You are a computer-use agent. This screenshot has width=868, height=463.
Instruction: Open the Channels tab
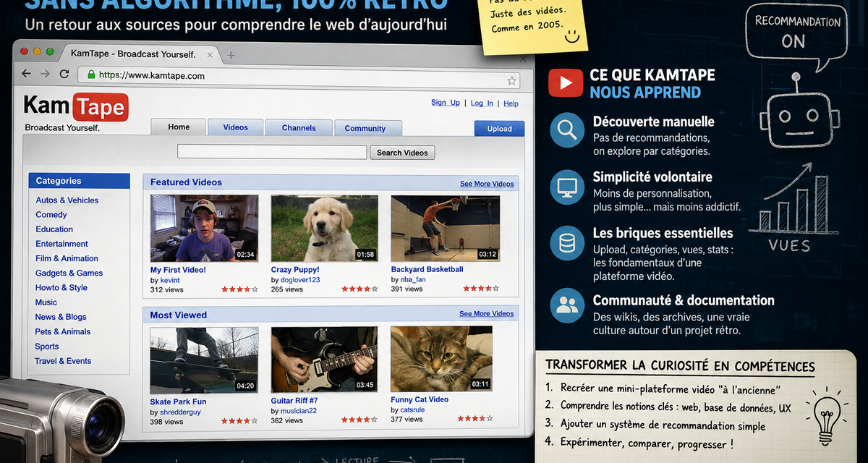[x=299, y=128]
